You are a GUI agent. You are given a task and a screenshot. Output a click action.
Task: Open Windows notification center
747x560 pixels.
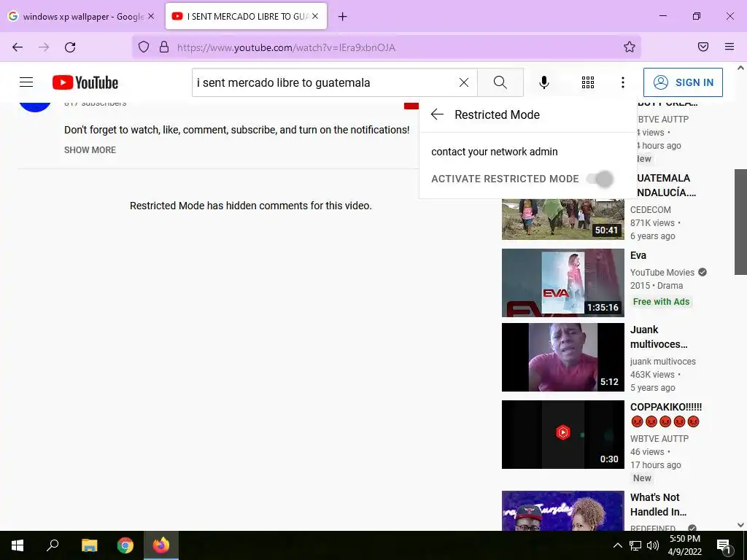tap(724, 545)
